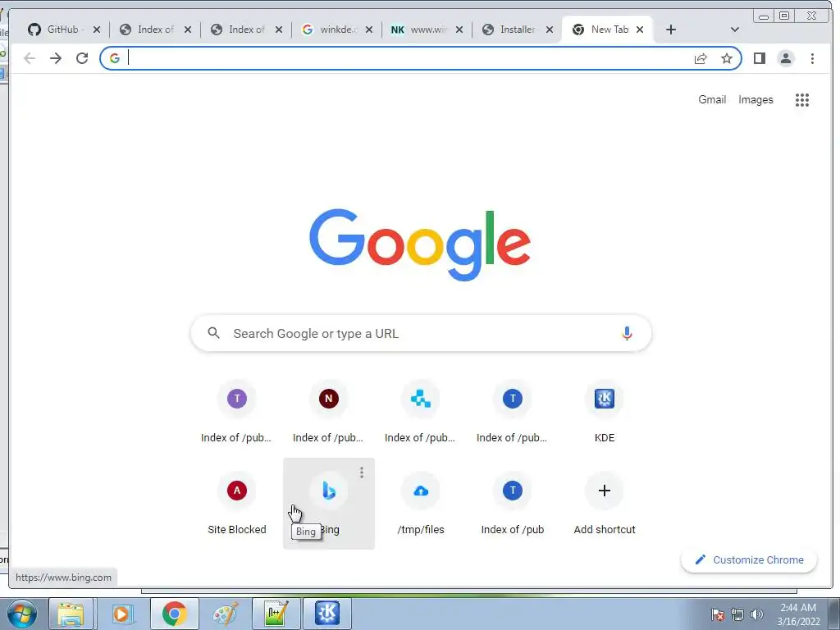Open the /tmp/files shortcut

tap(421, 504)
